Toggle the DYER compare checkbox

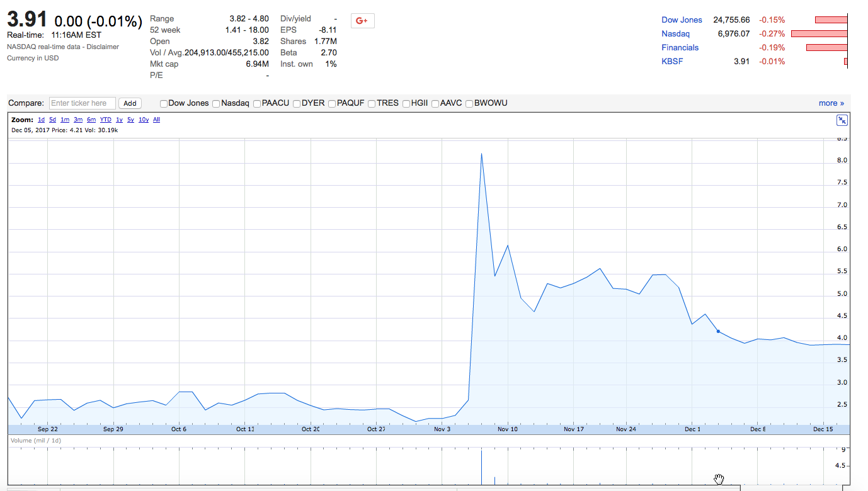click(297, 103)
